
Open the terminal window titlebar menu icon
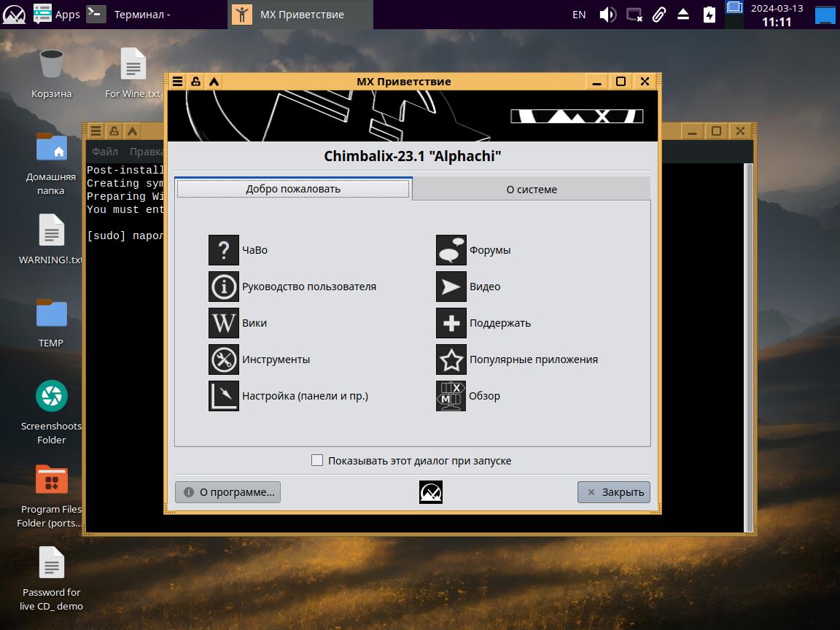[x=96, y=131]
